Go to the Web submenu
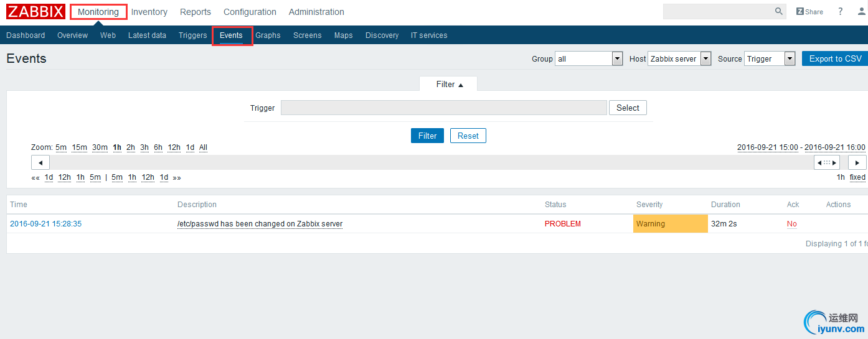Screen dimensions: 868x339 coord(108,35)
